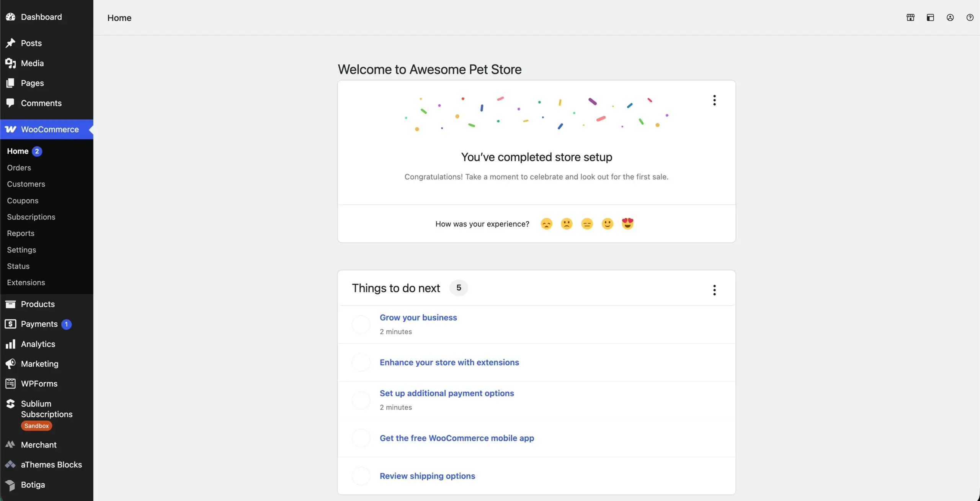
Task: Open the help question mark icon
Action: [970, 18]
